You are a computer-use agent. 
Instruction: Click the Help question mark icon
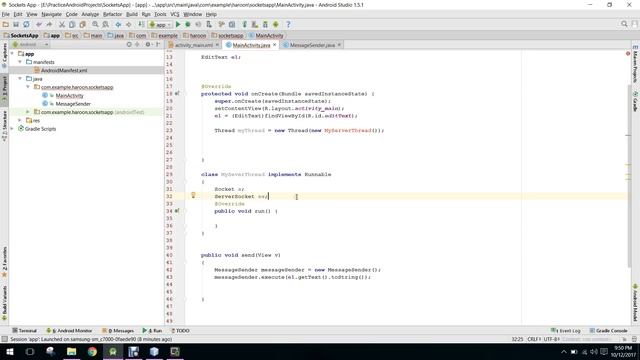288,24
